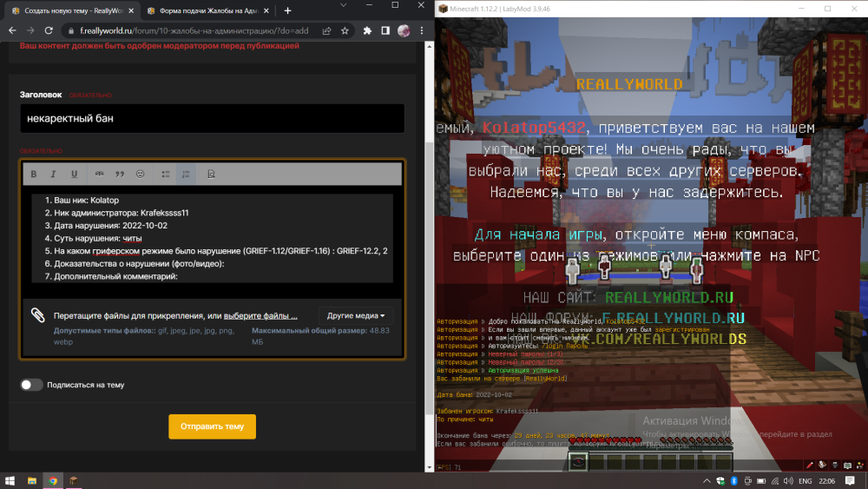Open Windows Security tray icon
Viewport: 868px width, 489px height.
(720, 480)
